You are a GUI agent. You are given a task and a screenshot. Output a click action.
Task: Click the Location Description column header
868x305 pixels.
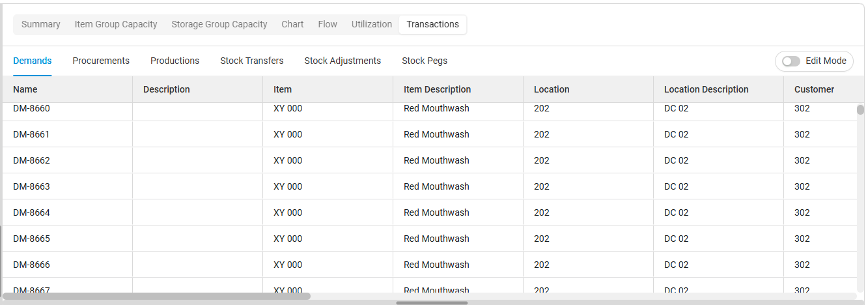coord(706,90)
